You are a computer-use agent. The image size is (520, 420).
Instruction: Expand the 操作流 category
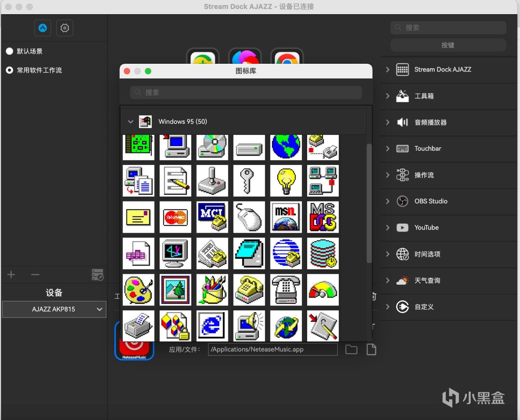[388, 175]
